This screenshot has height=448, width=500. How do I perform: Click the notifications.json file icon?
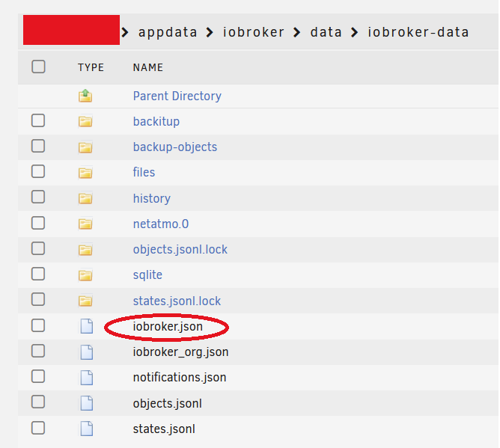(86, 378)
